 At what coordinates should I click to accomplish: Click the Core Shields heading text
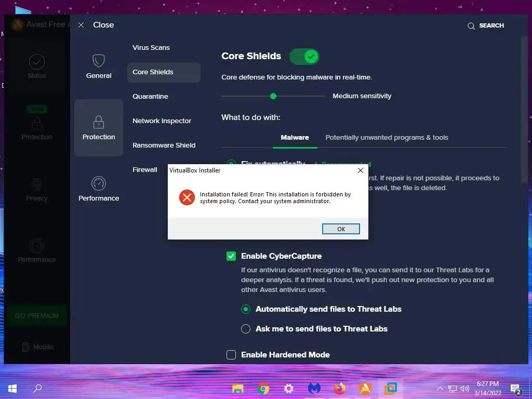[251, 56]
